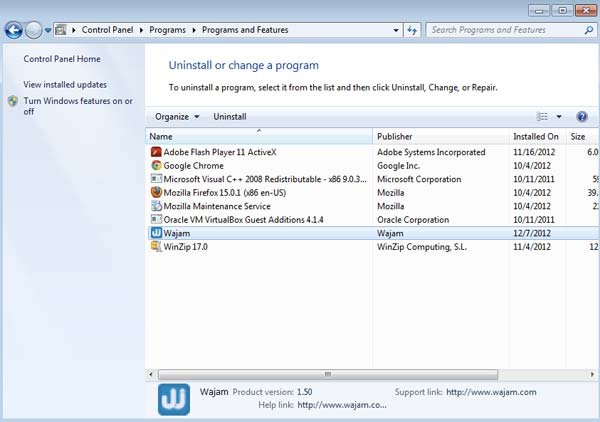Select Google Chrome entry

(x=193, y=166)
